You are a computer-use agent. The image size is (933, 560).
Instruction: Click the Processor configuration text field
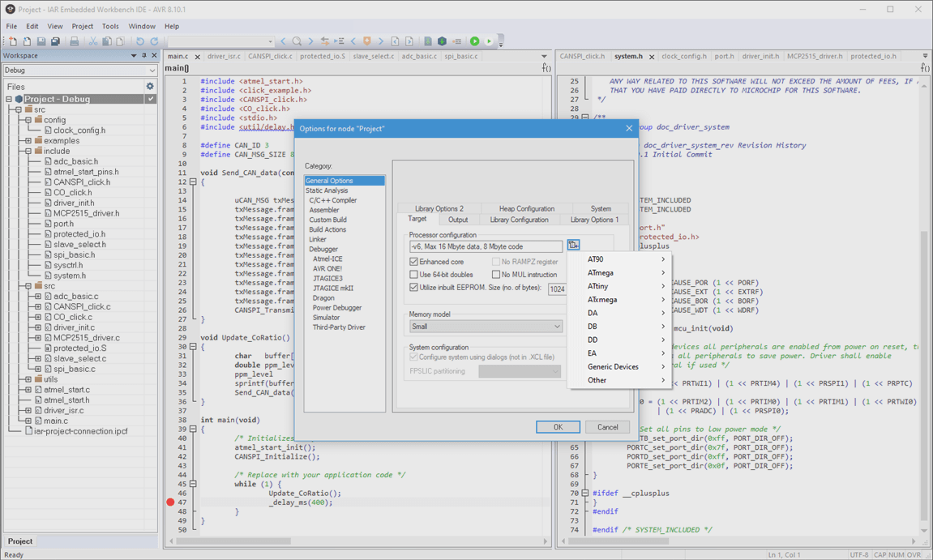click(x=486, y=246)
